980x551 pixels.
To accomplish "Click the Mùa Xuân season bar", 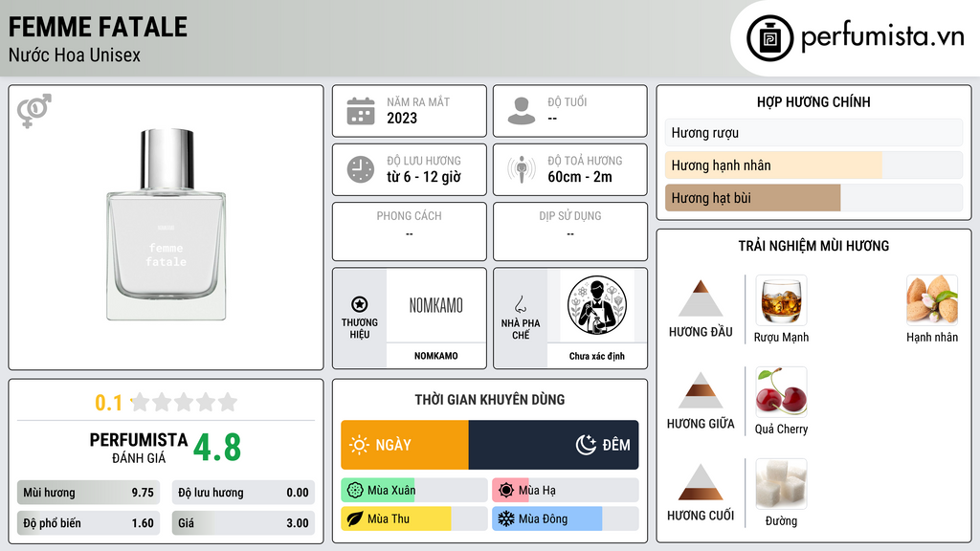I will [x=414, y=491].
